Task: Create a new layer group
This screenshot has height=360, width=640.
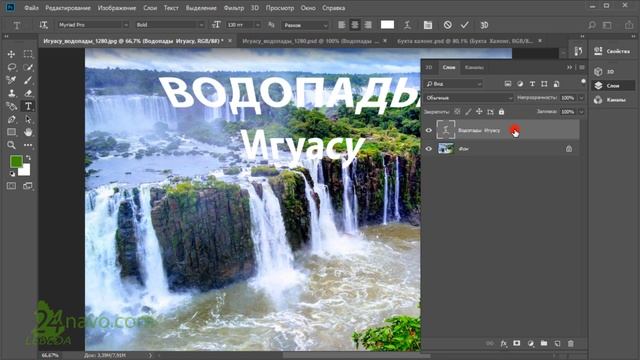Action: point(544,344)
